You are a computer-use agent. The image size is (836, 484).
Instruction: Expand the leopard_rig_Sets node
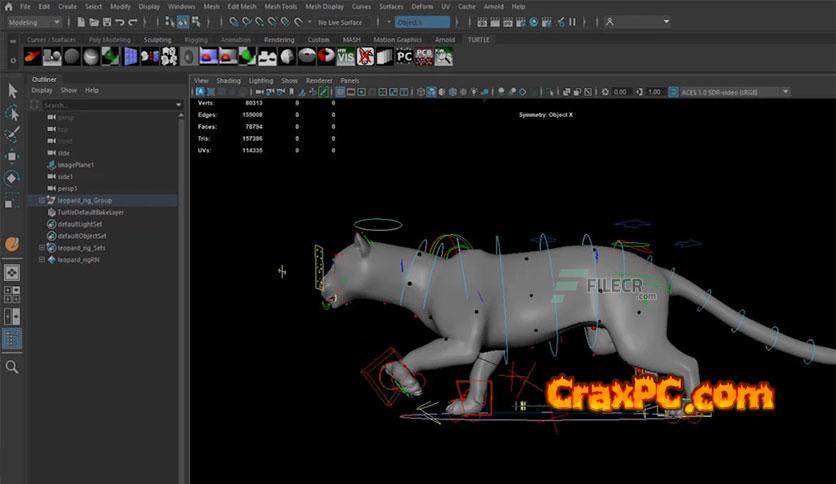[42, 247]
